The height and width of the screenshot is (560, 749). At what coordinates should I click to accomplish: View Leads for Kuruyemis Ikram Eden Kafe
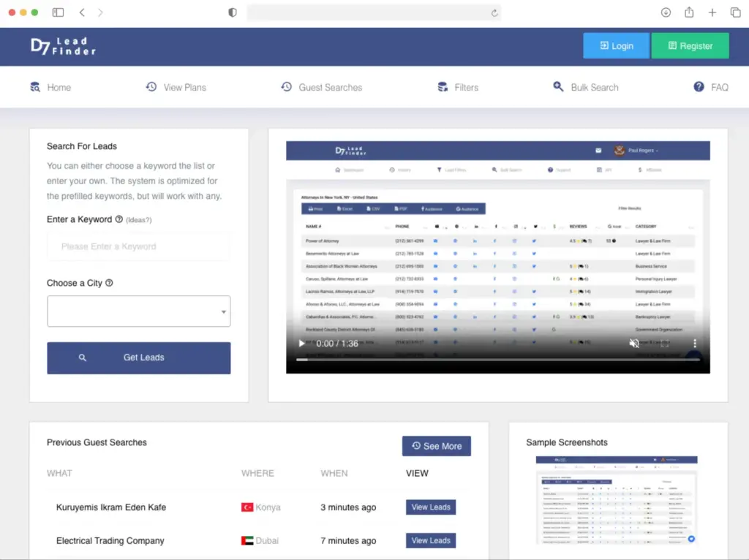click(430, 507)
